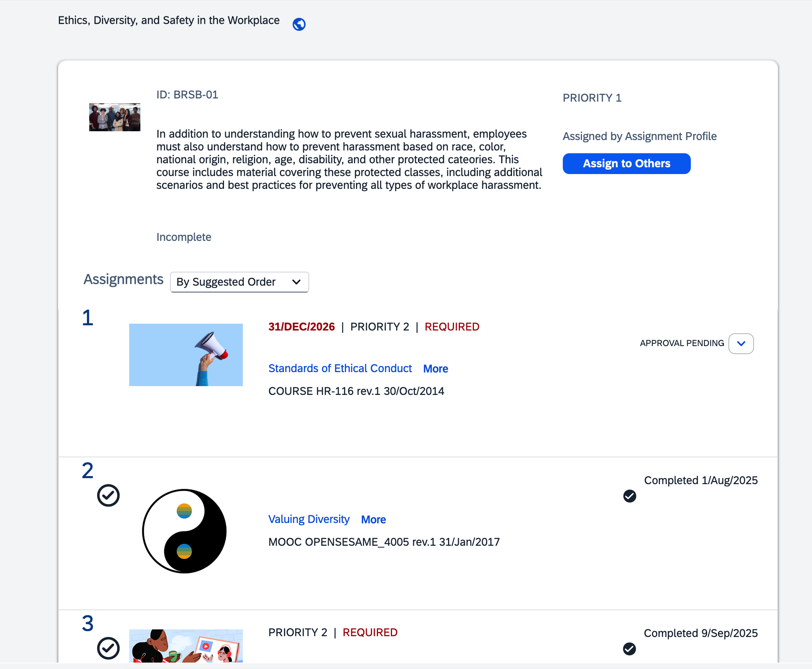Click the 31/DEC/2026 due date text
This screenshot has height=669, width=812.
301,327
